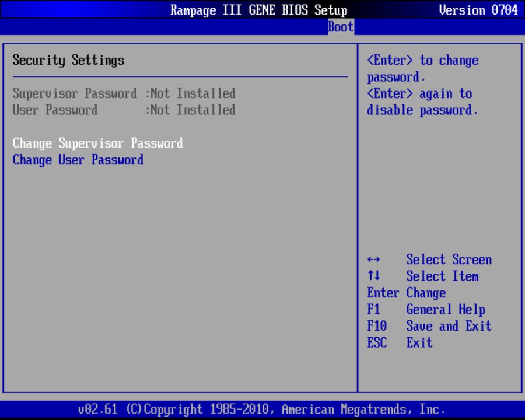Click the Supervisor Password status row

[124, 93]
